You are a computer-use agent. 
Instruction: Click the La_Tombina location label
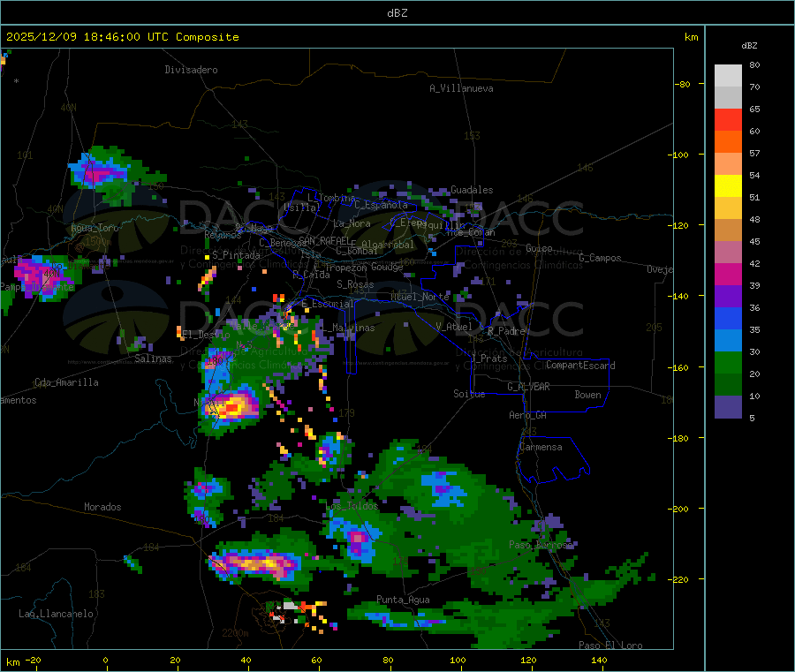[331, 198]
